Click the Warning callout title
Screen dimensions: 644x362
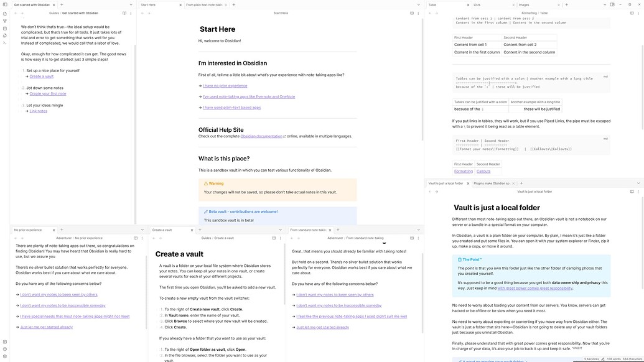216,183
